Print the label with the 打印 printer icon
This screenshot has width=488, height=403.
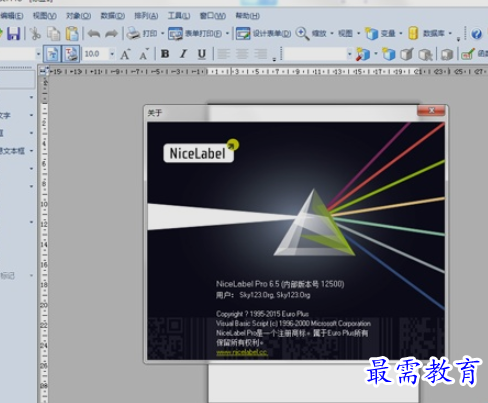click(x=142, y=34)
